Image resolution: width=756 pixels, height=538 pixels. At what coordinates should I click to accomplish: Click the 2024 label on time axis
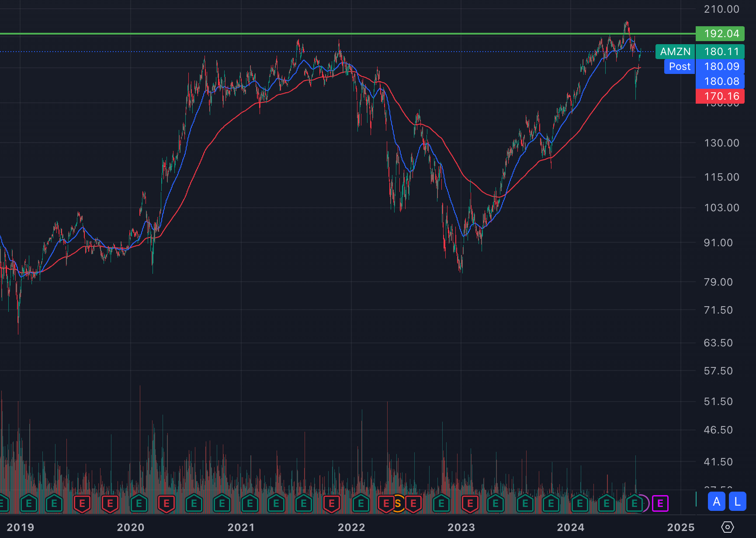(x=571, y=527)
